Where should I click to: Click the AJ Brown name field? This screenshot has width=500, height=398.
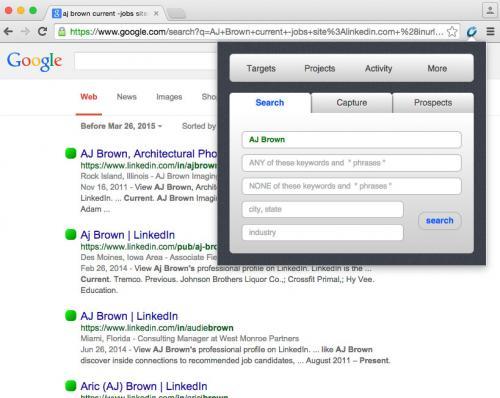click(x=352, y=140)
